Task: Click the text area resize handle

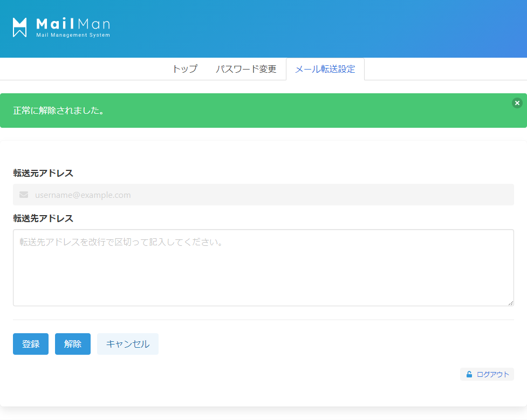Action: point(510,303)
